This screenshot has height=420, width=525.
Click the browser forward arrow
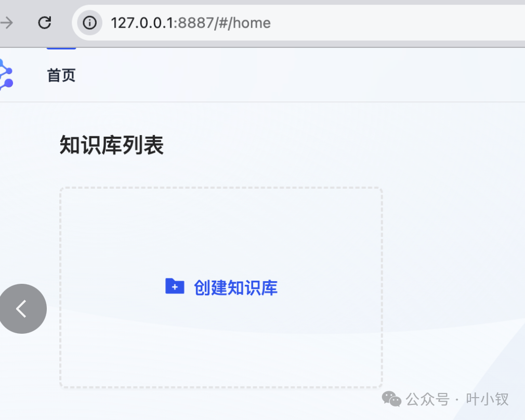(x=7, y=23)
